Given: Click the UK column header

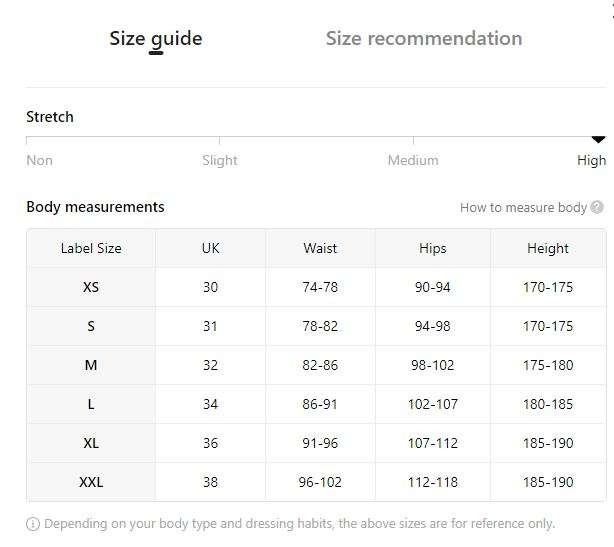Looking at the screenshot, I should (210, 248).
